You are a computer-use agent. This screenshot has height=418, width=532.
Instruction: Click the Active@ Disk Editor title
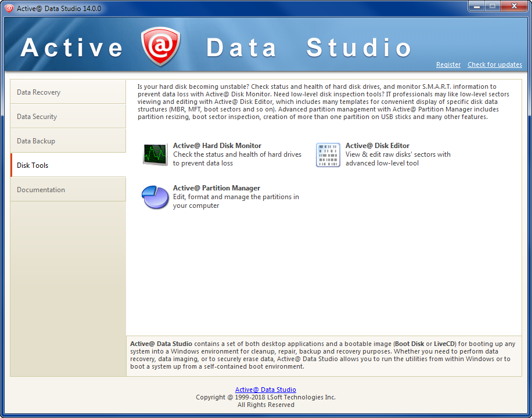coord(378,146)
